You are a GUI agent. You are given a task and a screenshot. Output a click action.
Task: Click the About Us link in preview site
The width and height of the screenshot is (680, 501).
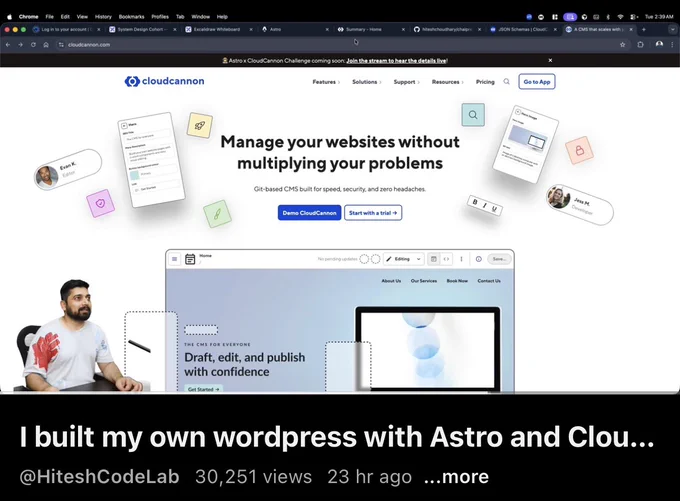click(391, 281)
